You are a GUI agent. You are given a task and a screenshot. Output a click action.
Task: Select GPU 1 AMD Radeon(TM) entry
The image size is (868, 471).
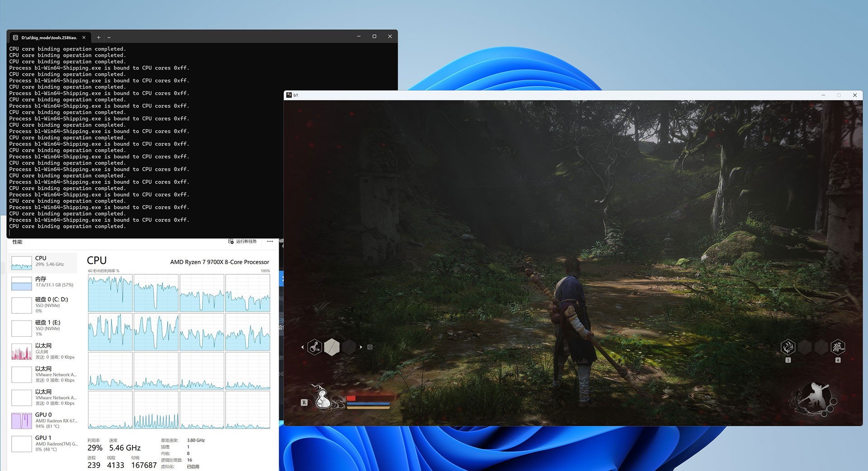click(43, 443)
